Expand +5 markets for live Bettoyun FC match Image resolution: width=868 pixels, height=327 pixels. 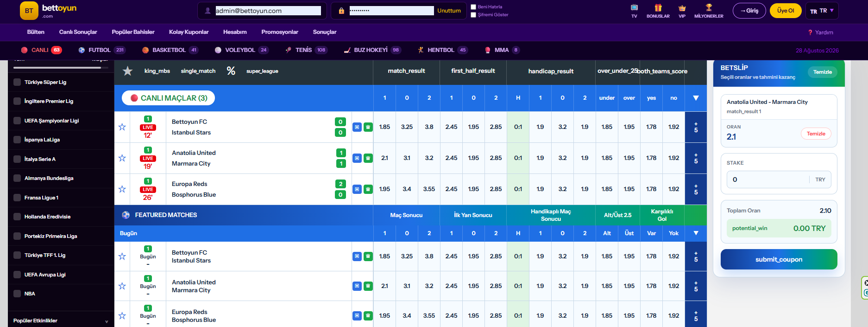[696, 127]
